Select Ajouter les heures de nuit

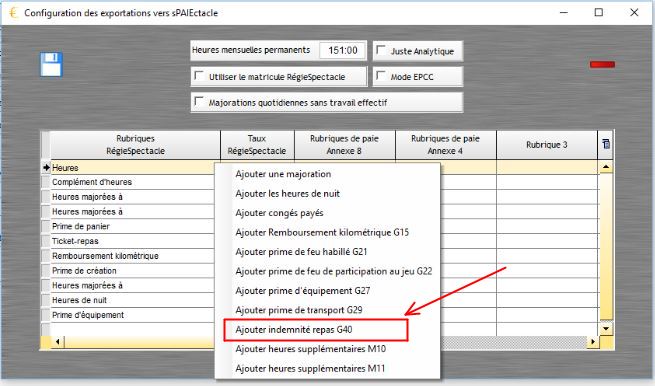pyautogui.click(x=328, y=193)
